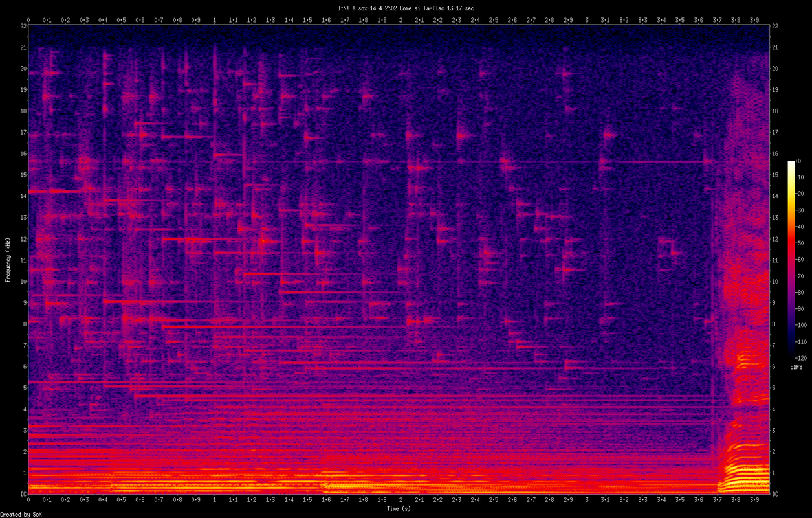This screenshot has height=518, width=812.
Task: Click the 'Time (s)' axis label
Action: tap(398, 509)
